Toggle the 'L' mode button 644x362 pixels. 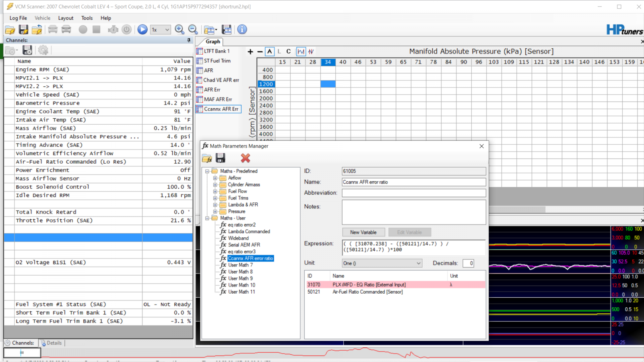(x=279, y=51)
